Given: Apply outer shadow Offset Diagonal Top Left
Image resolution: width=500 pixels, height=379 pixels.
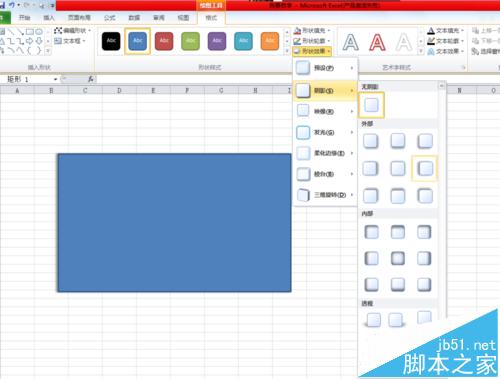Looking at the screenshot, I should (425, 196).
